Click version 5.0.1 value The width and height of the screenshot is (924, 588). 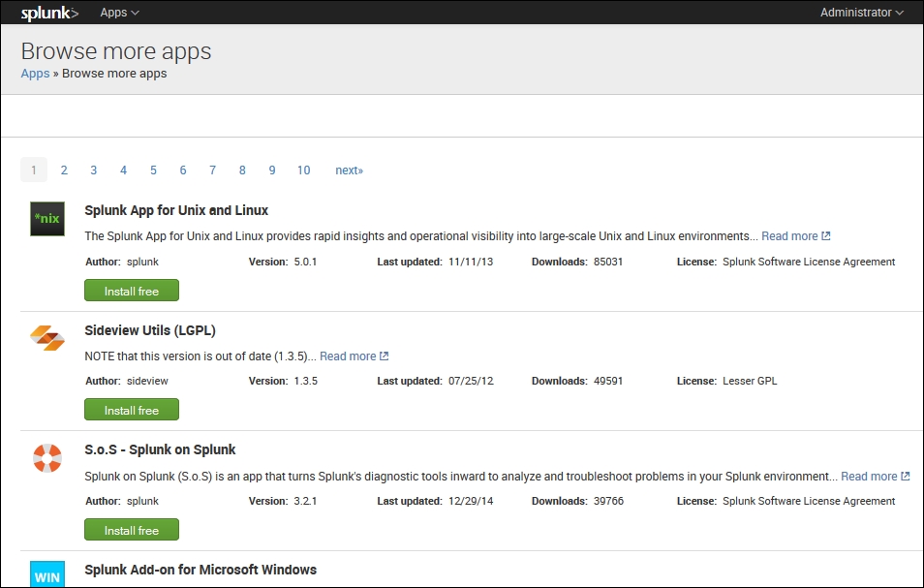[305, 262]
